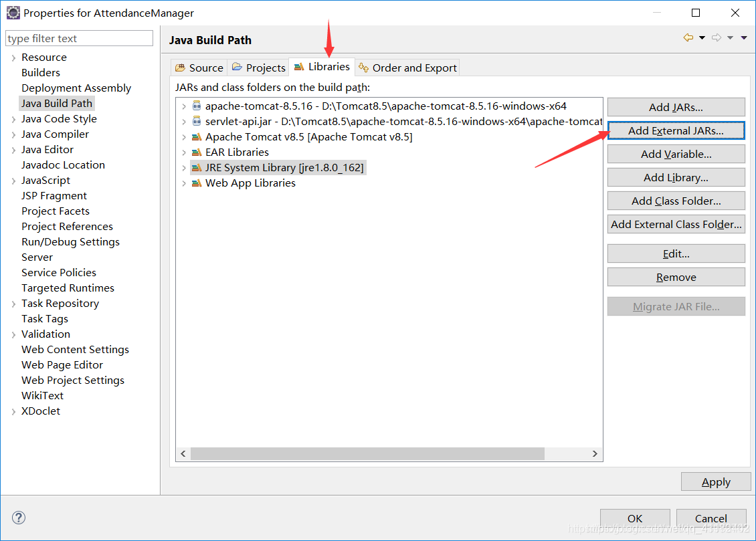The image size is (756, 541).
Task: Select Targeted Runtimes item
Action: pyautogui.click(x=68, y=289)
